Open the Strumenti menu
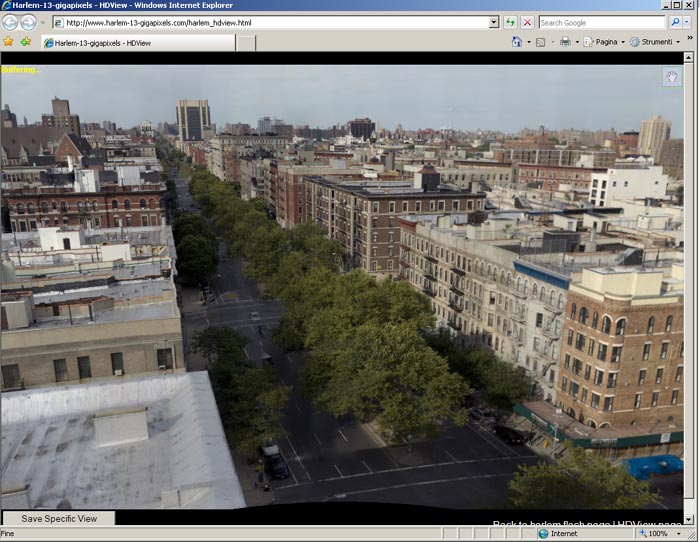This screenshot has width=700, height=542. (655, 42)
